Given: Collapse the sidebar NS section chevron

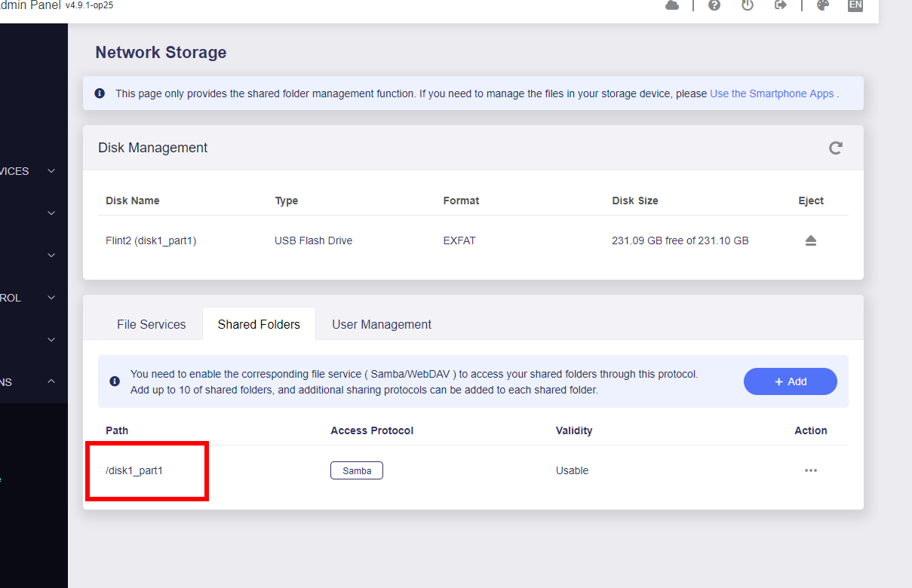Looking at the screenshot, I should click(51, 381).
